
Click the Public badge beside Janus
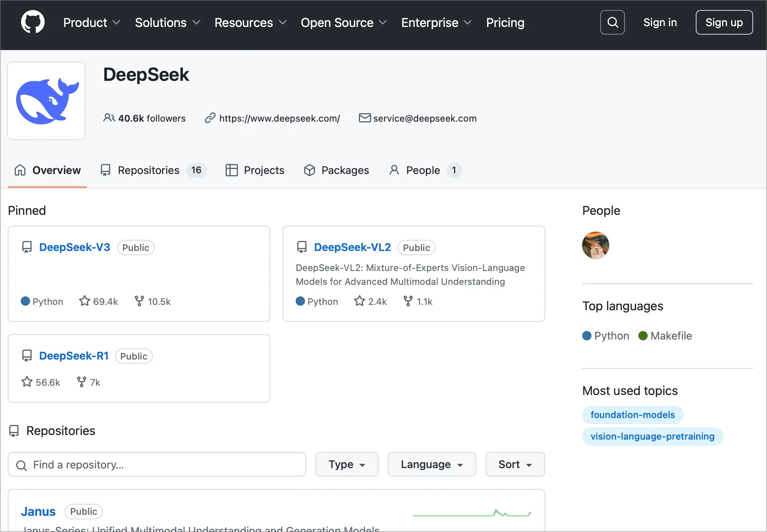pyautogui.click(x=84, y=511)
